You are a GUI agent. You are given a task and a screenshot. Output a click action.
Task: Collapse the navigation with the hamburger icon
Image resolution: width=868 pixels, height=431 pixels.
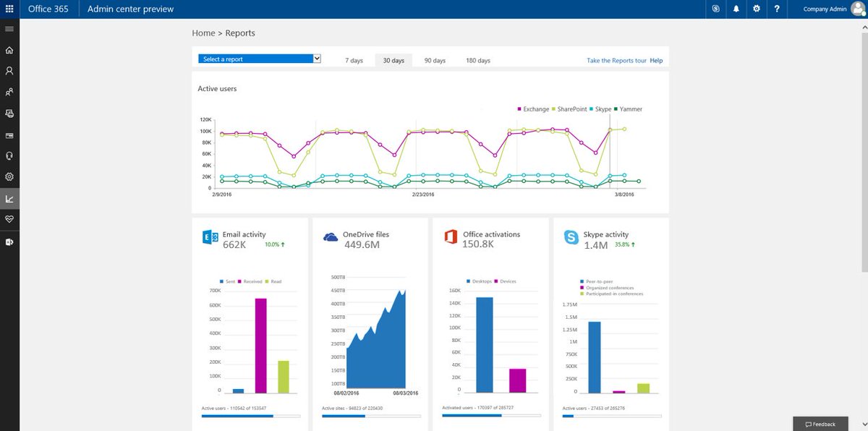9,29
